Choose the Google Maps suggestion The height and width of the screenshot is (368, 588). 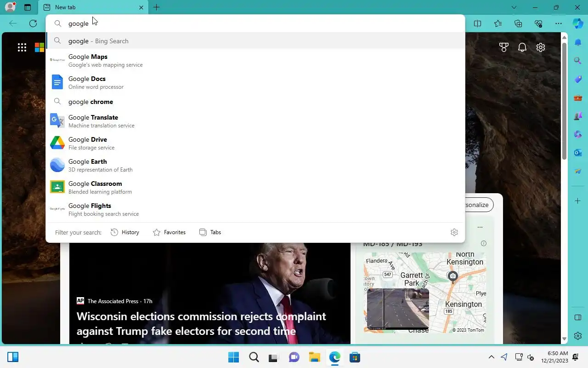pos(255,60)
